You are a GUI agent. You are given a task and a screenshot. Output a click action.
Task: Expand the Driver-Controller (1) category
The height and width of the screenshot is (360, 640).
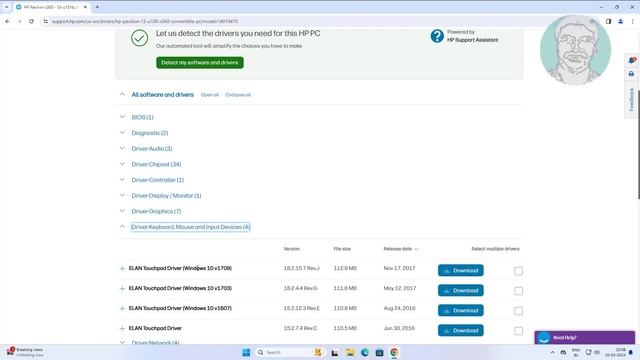[158, 180]
